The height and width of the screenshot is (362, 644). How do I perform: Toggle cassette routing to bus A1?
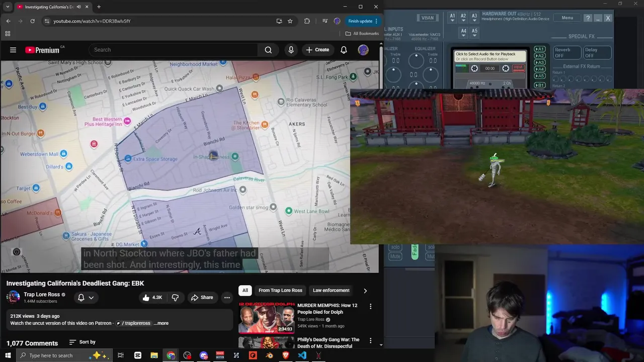click(x=539, y=49)
